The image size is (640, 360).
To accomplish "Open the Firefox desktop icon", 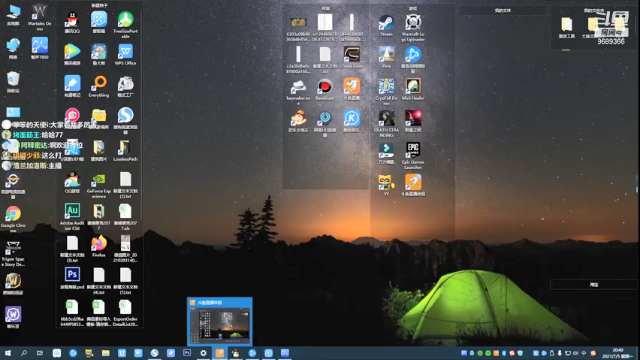I will point(99,246).
